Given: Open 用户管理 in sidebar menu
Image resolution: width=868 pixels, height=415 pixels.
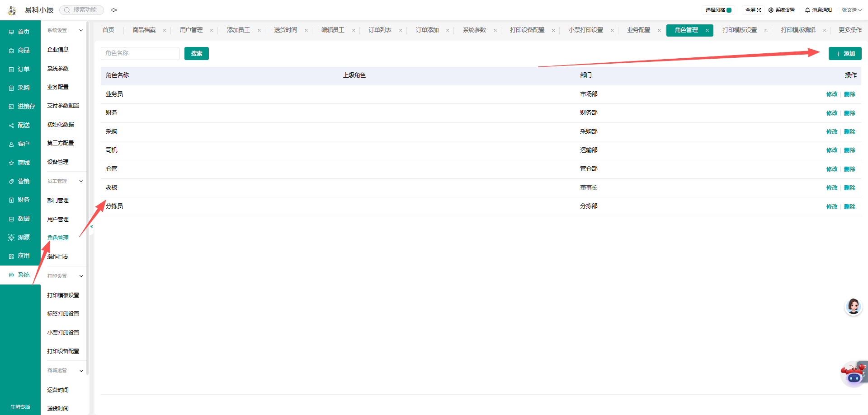Looking at the screenshot, I should pyautogui.click(x=58, y=219).
